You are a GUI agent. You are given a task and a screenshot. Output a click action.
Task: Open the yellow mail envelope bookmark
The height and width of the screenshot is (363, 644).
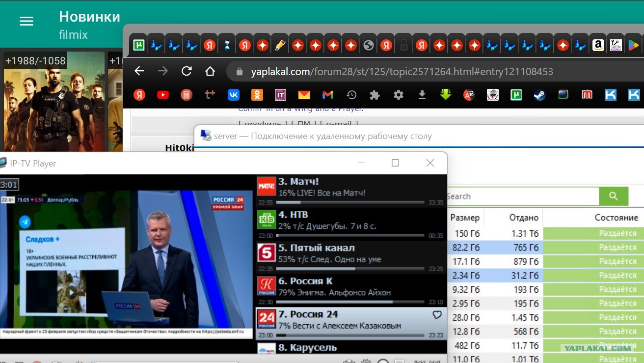click(x=304, y=95)
